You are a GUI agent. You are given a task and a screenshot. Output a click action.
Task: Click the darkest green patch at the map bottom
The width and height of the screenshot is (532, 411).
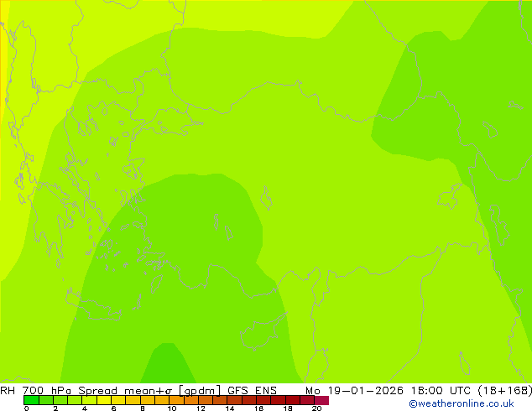pyautogui.click(x=168, y=365)
